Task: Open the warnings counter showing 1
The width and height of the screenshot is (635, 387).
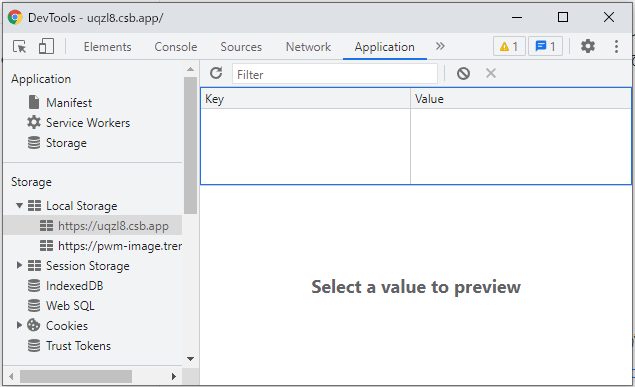Action: (509, 46)
